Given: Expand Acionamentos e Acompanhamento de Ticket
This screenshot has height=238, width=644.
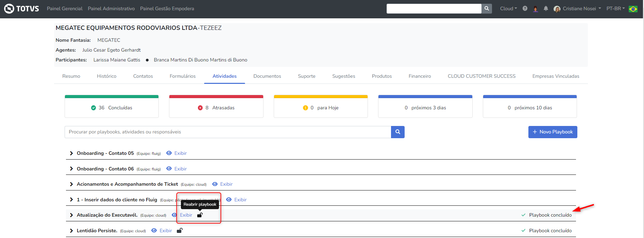Looking at the screenshot, I should [x=71, y=184].
